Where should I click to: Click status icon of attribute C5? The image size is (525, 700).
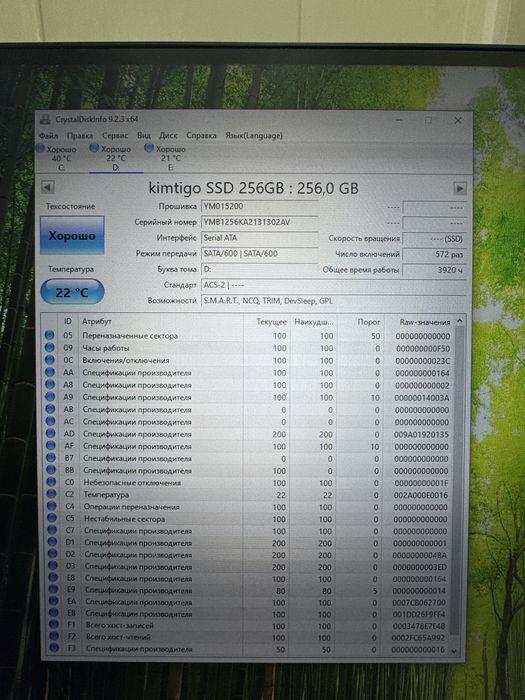click(x=52, y=518)
